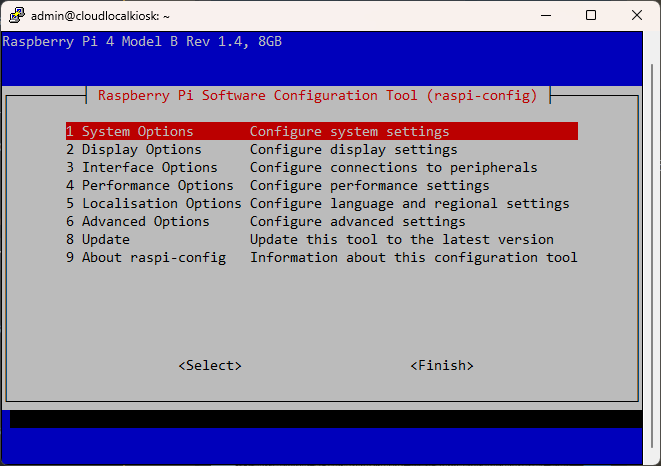Choose the Performance Options entry
This screenshot has width=661, height=466.
[x=150, y=185]
